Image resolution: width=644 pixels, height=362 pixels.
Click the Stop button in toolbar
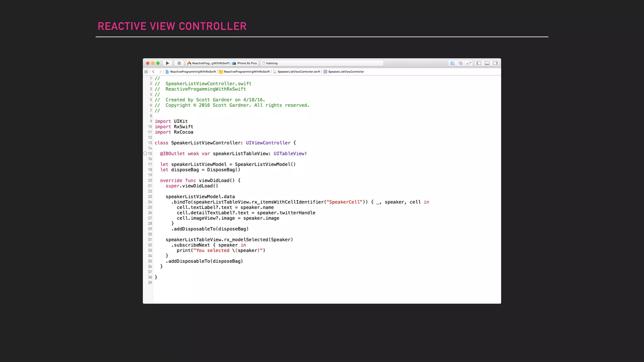[x=179, y=63]
